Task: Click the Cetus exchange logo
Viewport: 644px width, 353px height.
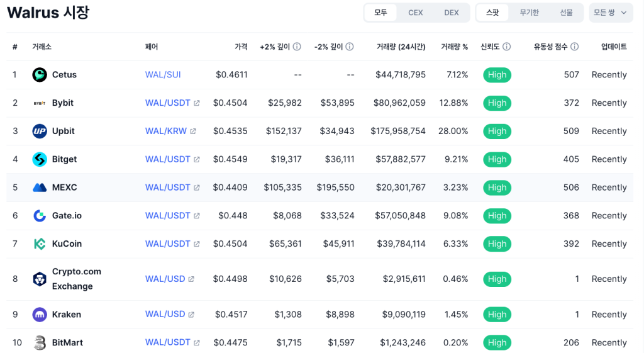Action: [40, 75]
